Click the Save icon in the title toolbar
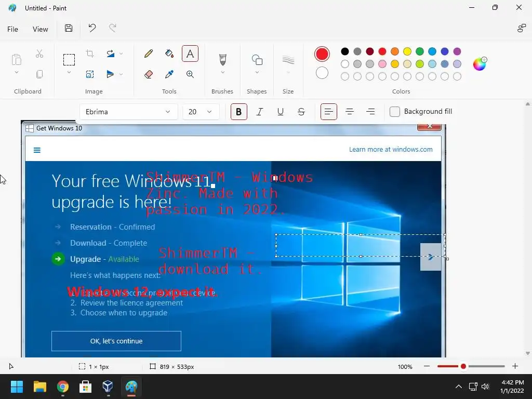 [69, 28]
